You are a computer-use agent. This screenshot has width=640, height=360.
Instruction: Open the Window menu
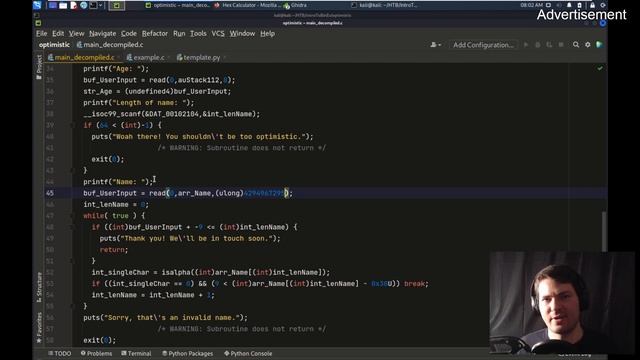click(242, 33)
